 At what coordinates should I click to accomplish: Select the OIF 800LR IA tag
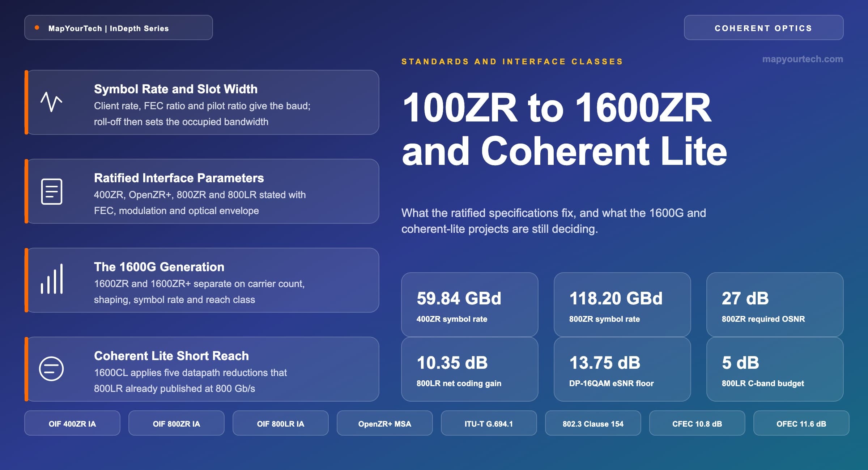tap(281, 423)
